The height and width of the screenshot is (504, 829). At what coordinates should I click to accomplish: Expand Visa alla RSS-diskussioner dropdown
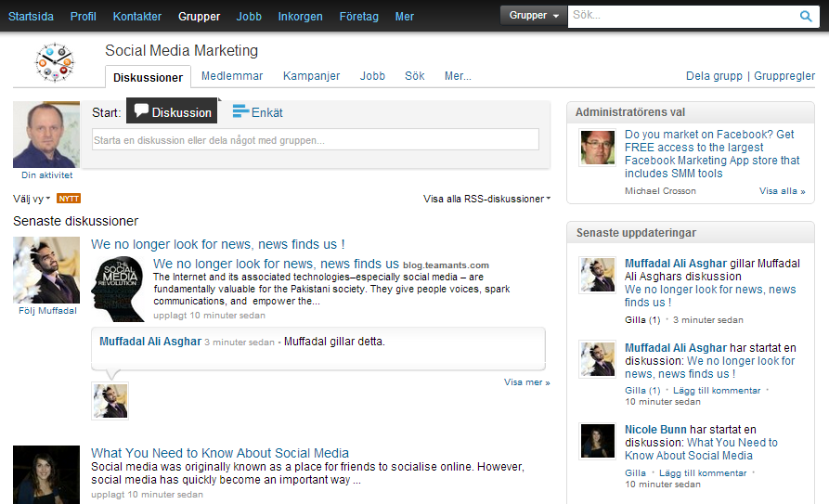pyautogui.click(x=486, y=199)
